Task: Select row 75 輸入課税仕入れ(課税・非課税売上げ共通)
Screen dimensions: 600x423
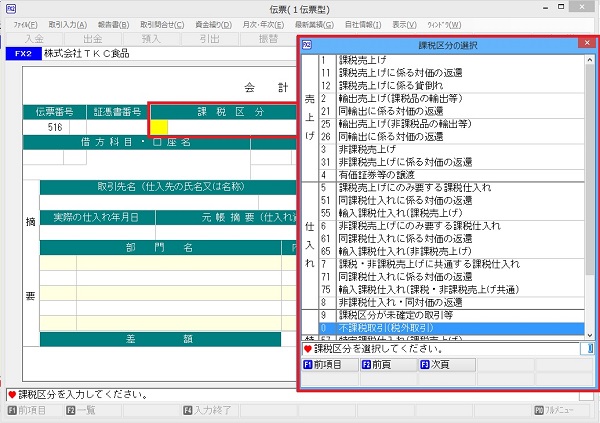Action: (x=452, y=290)
